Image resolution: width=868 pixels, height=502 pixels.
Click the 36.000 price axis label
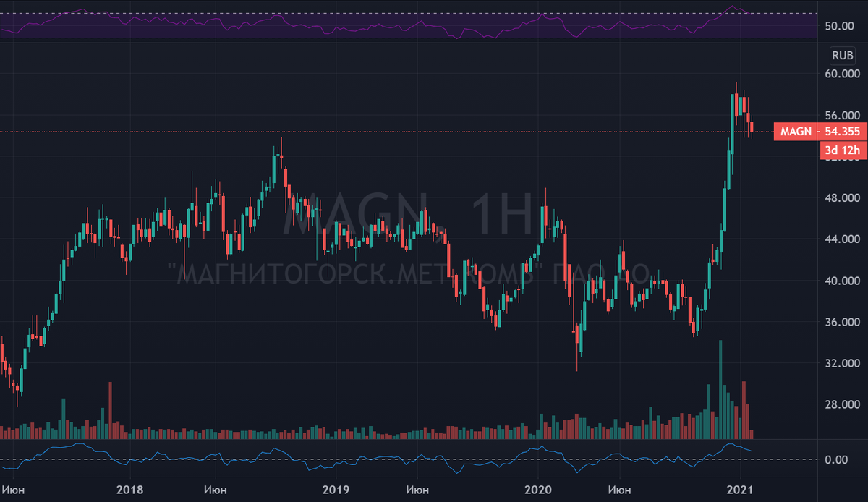pos(843,322)
